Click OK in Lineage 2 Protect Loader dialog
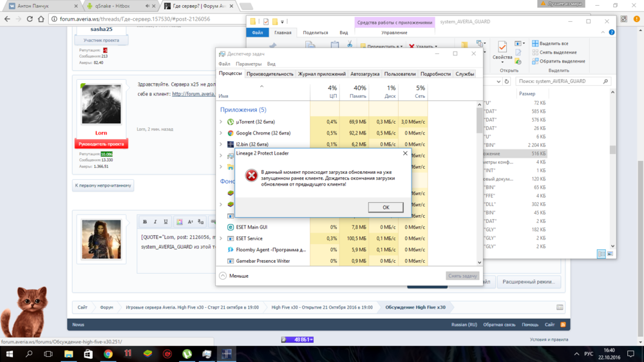This screenshot has height=362, width=644. 386,207
